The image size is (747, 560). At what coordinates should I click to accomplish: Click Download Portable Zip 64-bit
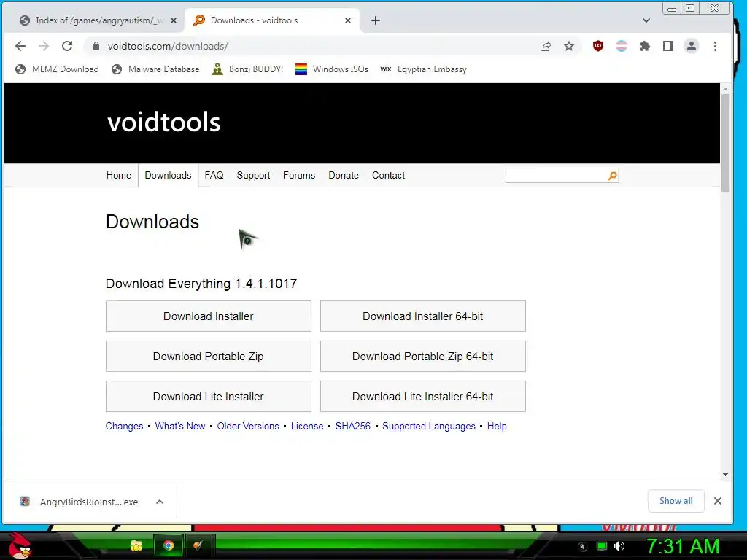(422, 356)
